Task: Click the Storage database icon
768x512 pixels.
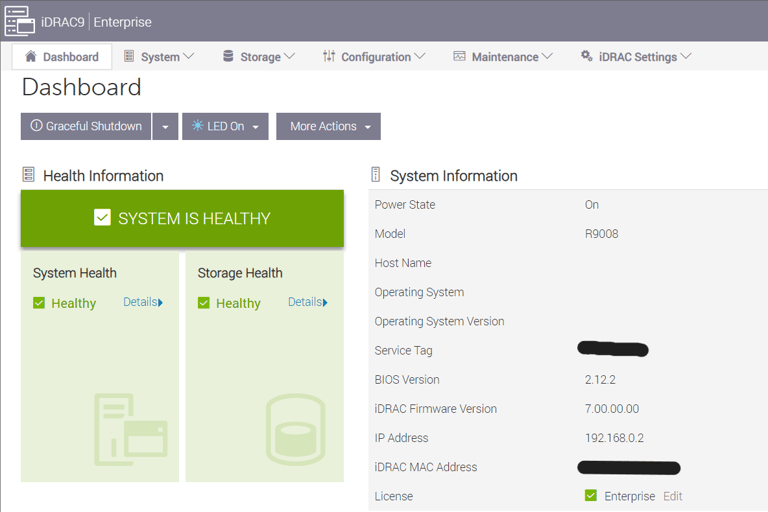Action: coord(228,56)
